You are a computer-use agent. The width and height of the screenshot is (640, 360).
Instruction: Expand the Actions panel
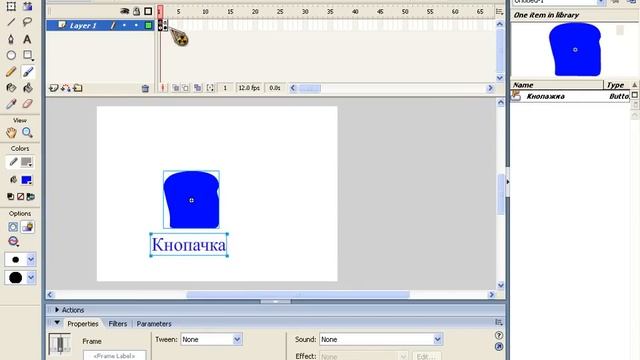pos(57,310)
